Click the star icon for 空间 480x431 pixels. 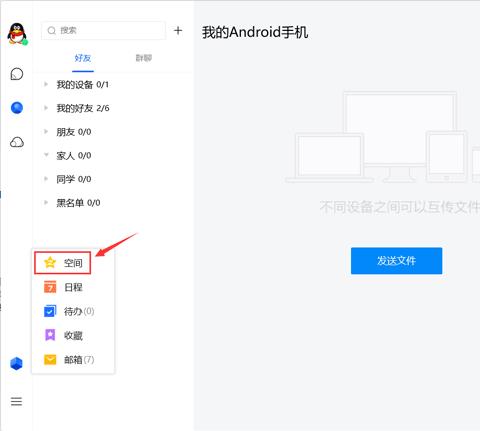(x=50, y=263)
